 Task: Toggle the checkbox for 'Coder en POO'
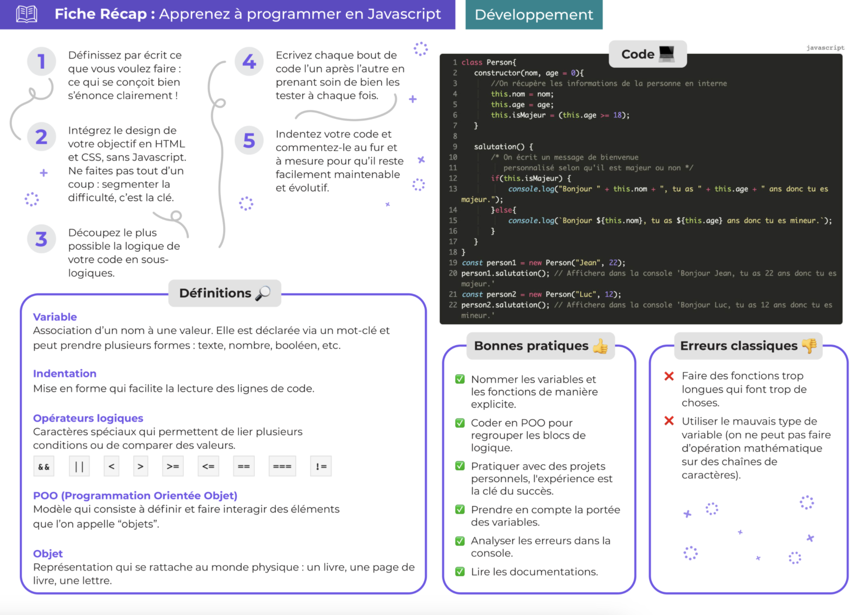coord(460,423)
